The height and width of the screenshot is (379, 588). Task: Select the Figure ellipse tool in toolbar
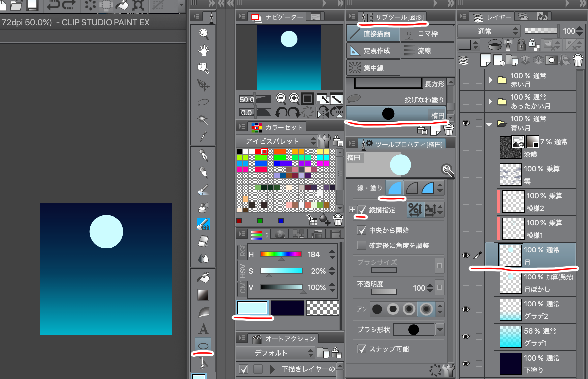[203, 346]
